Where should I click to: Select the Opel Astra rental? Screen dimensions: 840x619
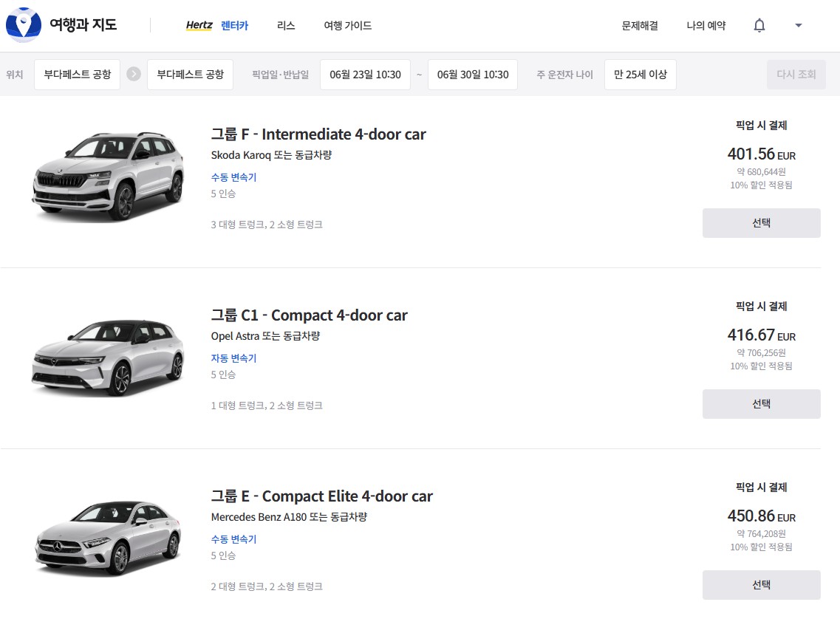click(761, 404)
